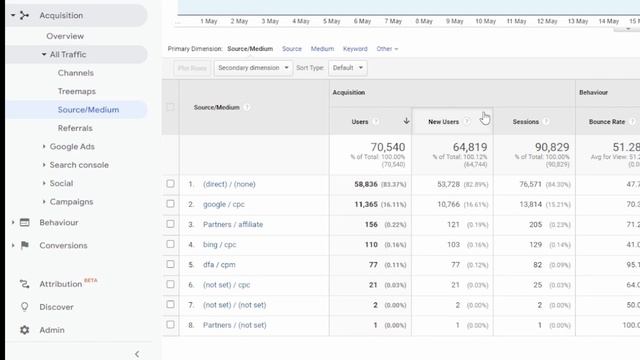Tick the select-all checkbox in table header

pyautogui.click(x=171, y=107)
